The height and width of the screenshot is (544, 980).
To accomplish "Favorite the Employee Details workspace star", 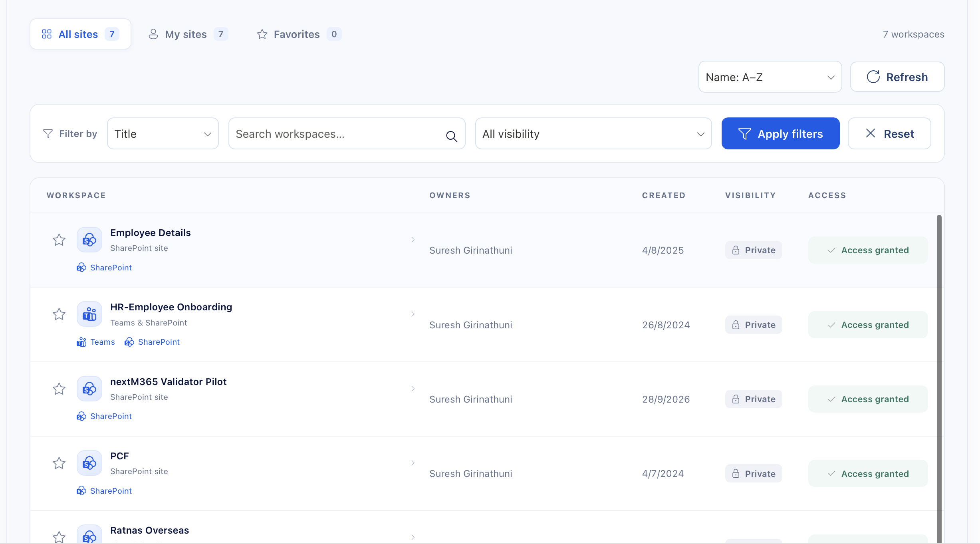I will [x=59, y=240].
